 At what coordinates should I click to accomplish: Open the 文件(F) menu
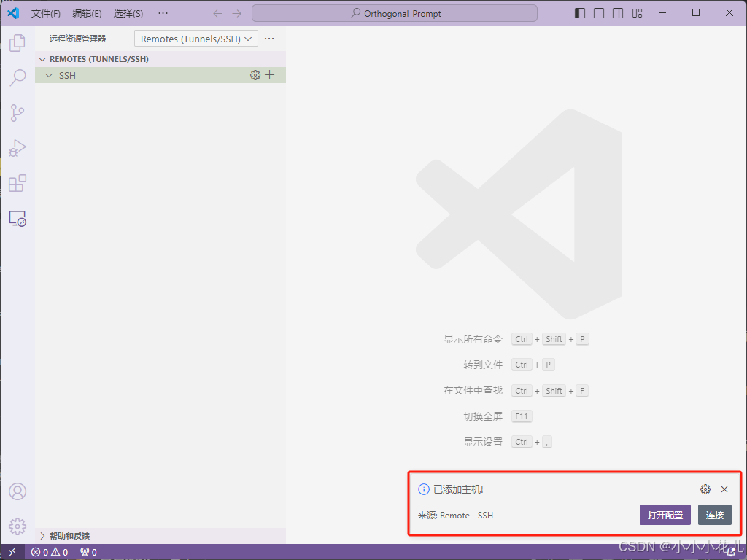point(46,13)
